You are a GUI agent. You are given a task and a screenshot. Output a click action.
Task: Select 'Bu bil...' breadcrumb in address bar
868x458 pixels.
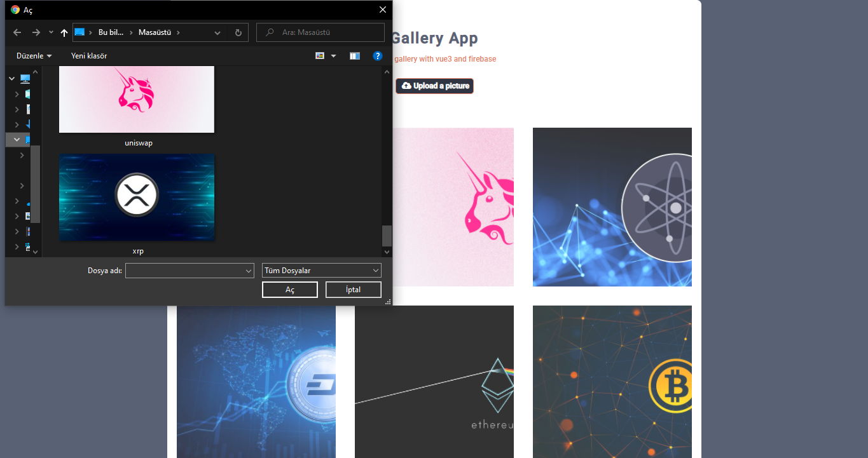(111, 32)
